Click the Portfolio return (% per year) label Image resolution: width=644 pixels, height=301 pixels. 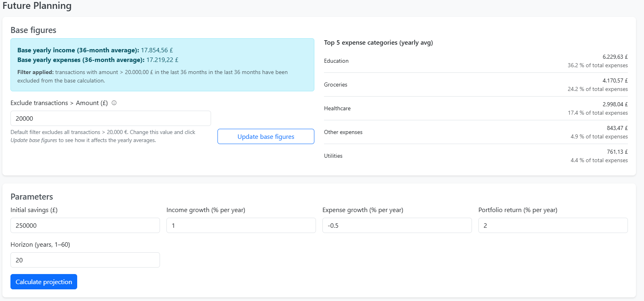coord(518,210)
